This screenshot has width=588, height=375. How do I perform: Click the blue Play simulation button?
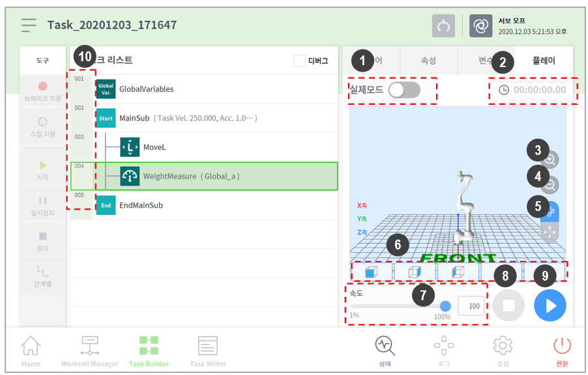point(550,305)
